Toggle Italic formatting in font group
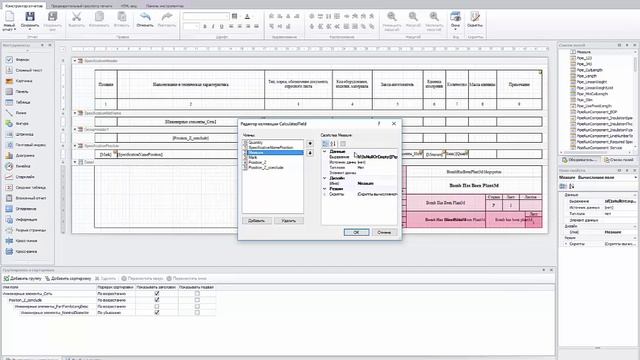Image resolution: width=640 pixels, height=360 pixels. click(213, 27)
